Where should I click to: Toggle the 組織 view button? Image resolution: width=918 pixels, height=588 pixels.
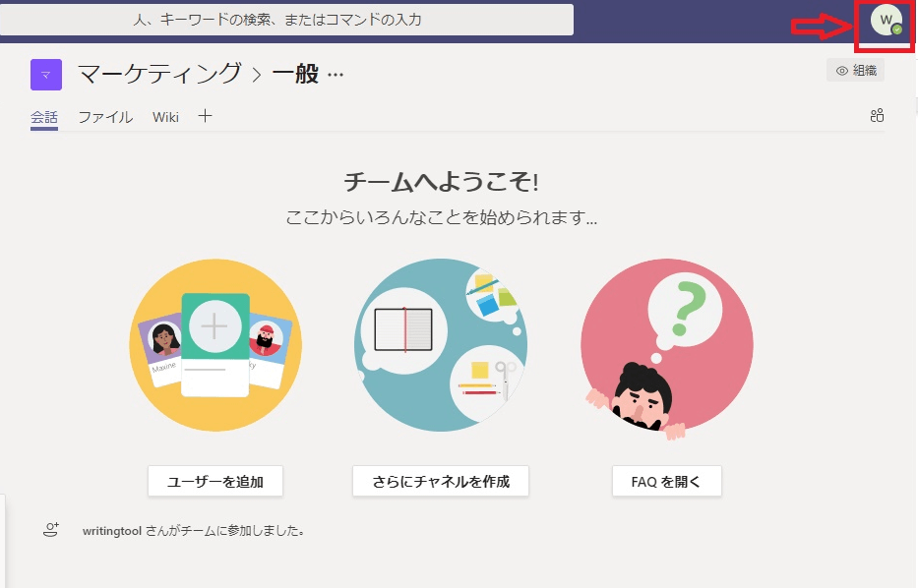pyautogui.click(x=855, y=70)
